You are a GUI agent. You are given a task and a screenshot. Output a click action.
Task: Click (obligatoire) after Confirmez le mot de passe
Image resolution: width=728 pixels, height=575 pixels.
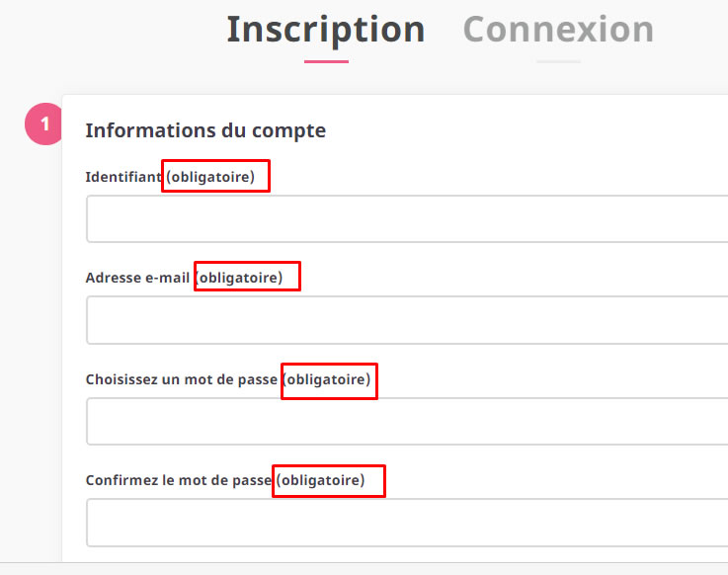point(328,481)
